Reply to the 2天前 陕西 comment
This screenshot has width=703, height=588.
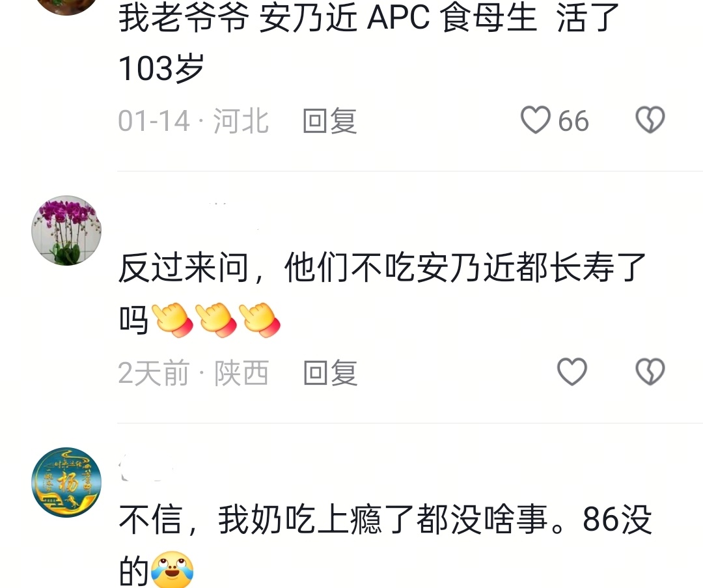330,372
